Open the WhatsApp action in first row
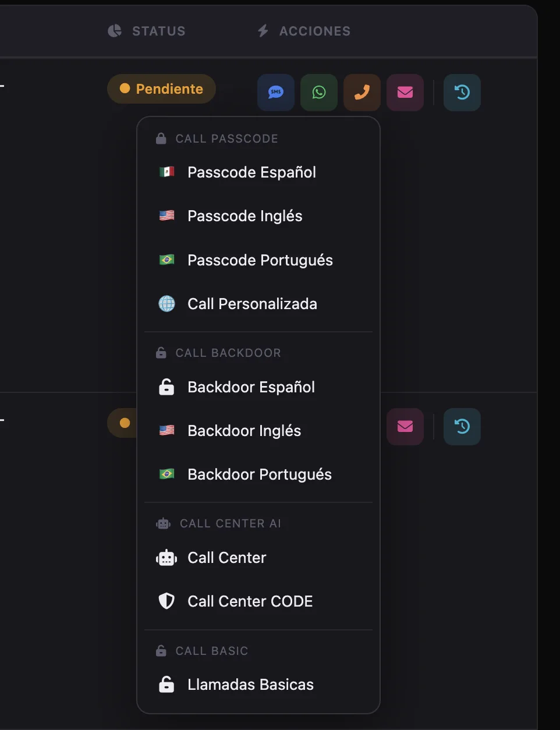 point(319,92)
